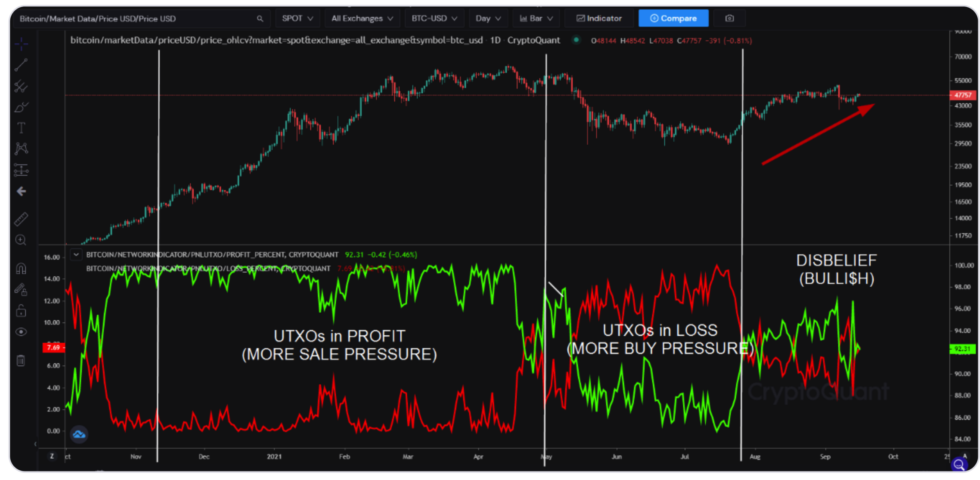Open the Day interval menu

[x=488, y=18]
